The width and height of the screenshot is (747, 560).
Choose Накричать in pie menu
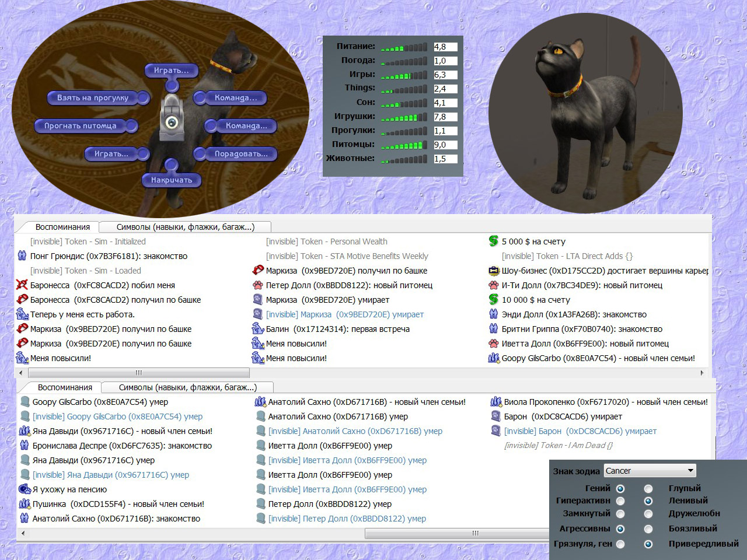coord(171,180)
